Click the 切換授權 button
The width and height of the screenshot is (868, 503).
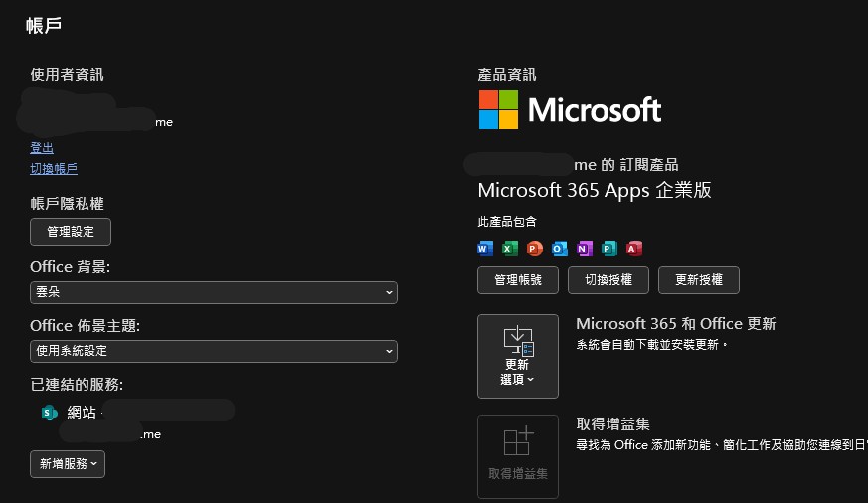pyautogui.click(x=608, y=280)
